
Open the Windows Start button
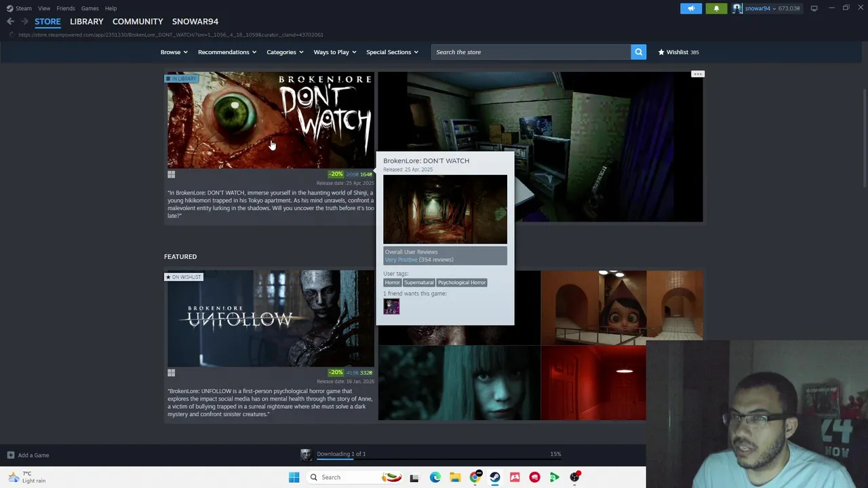pyautogui.click(x=294, y=477)
